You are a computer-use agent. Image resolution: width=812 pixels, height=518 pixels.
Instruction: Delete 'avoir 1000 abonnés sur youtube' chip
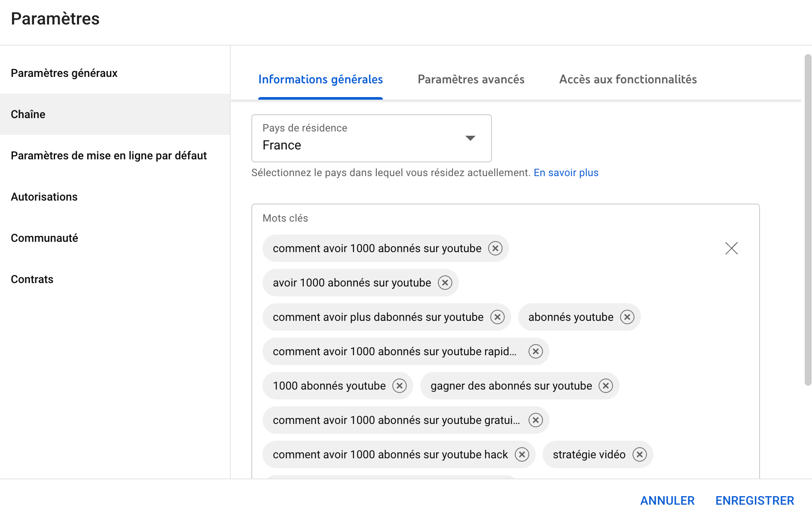pyautogui.click(x=445, y=283)
